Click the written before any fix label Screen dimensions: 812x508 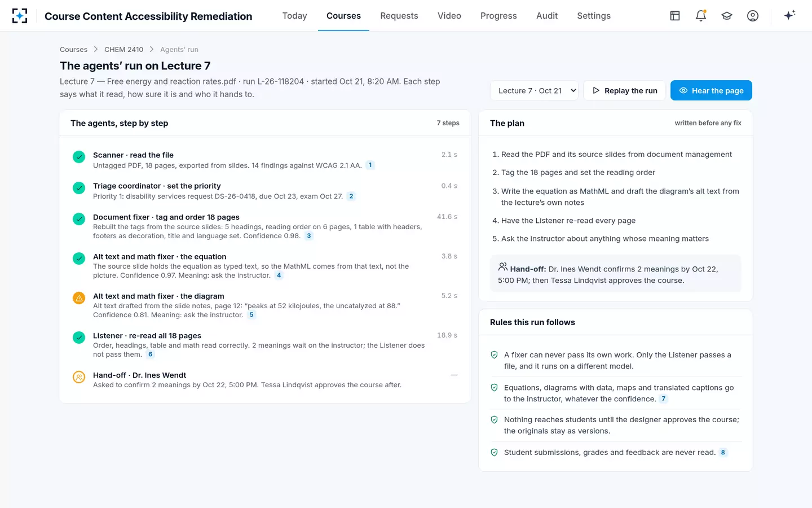point(708,123)
